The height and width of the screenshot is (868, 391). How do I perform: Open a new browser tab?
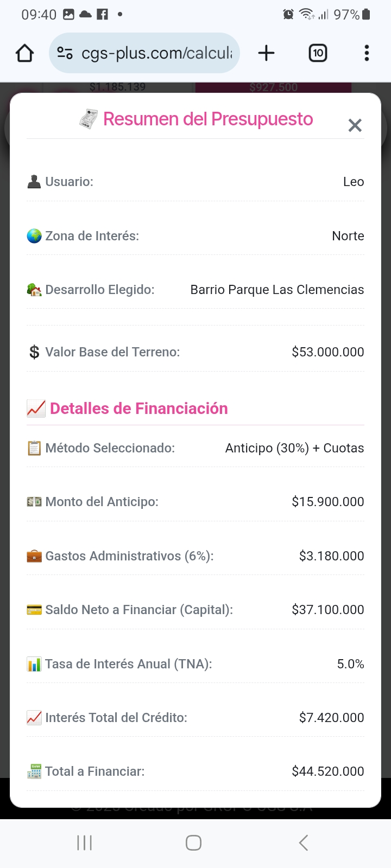tap(266, 53)
